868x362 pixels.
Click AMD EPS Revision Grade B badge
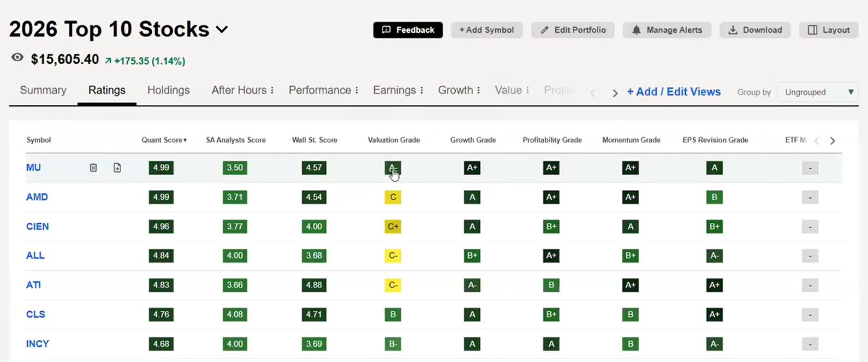point(714,197)
